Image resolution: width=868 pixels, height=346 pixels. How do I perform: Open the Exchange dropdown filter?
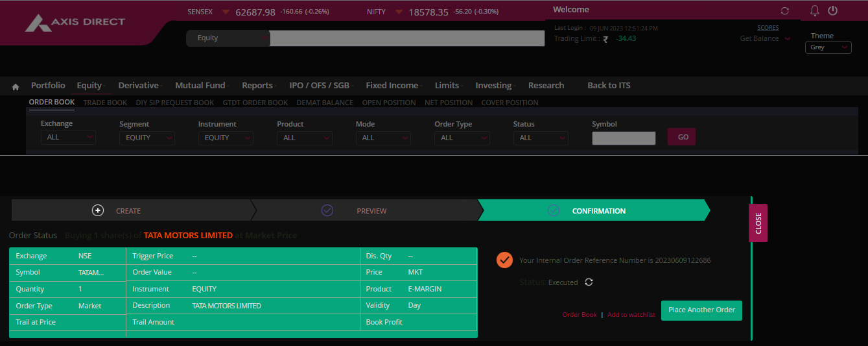(67, 138)
